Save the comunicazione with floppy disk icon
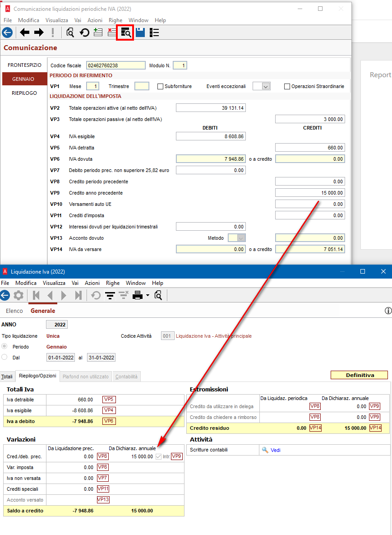The width and height of the screenshot is (392, 535). [x=140, y=33]
